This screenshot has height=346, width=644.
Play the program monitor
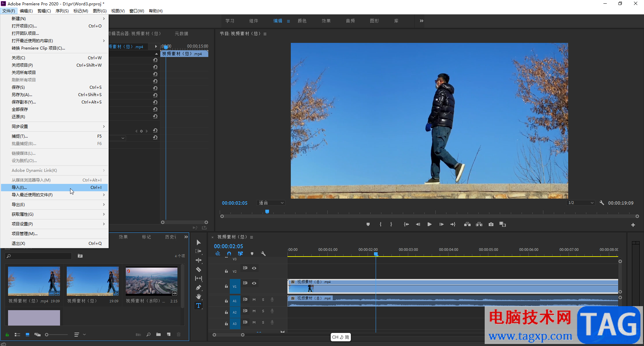pyautogui.click(x=429, y=224)
